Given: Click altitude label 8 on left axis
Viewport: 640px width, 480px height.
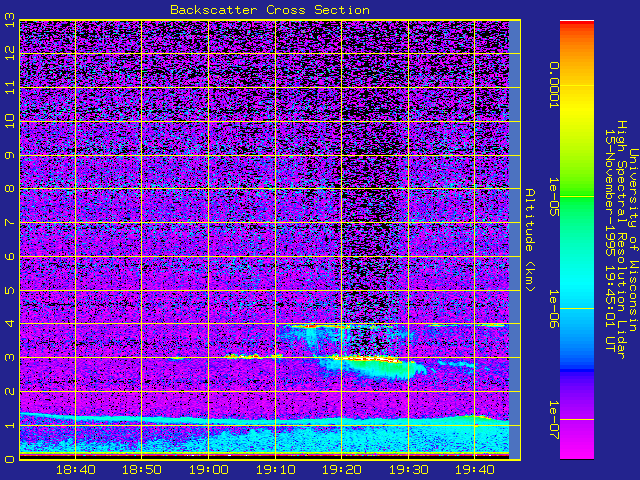Looking at the screenshot, I should pos(10,189).
